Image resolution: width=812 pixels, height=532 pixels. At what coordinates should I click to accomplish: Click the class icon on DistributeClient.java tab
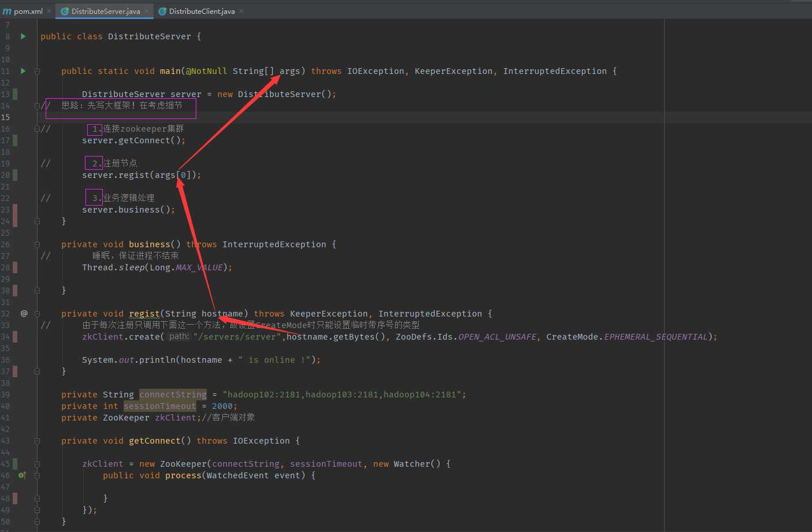tap(162, 11)
